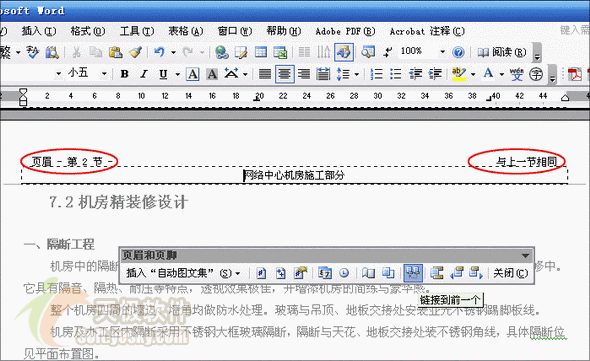Click the Insert Page Number icon

pyautogui.click(x=261, y=273)
